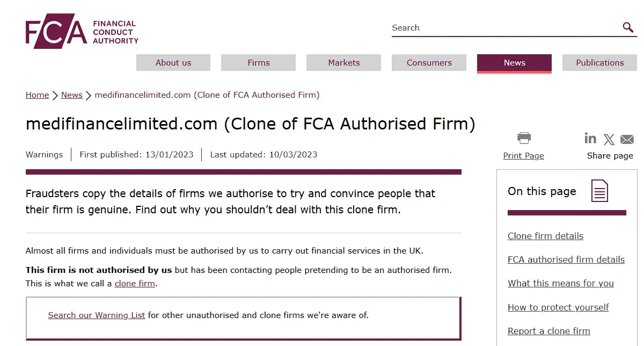Click the Print Page printer icon
This screenshot has height=346, width=644.
click(523, 138)
